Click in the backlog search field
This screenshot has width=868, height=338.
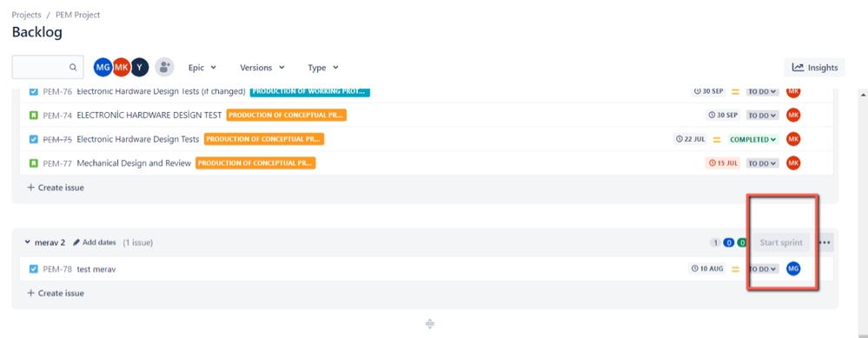(48, 68)
